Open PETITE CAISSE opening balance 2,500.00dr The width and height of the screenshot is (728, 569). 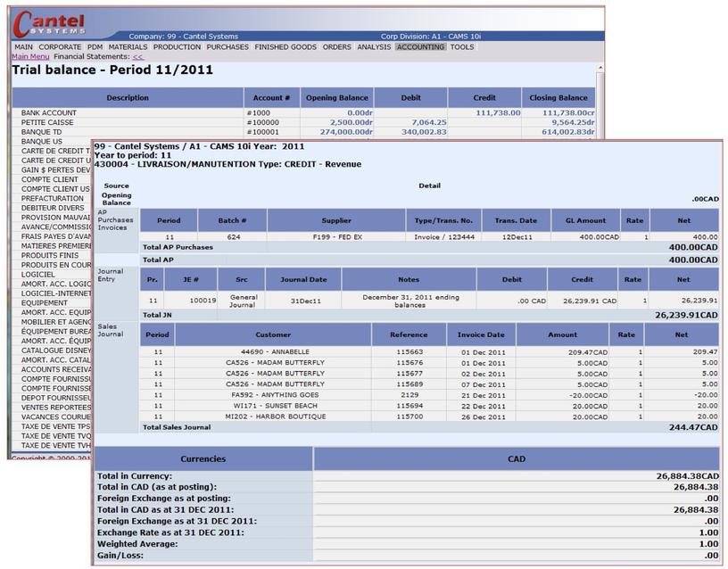352,122
